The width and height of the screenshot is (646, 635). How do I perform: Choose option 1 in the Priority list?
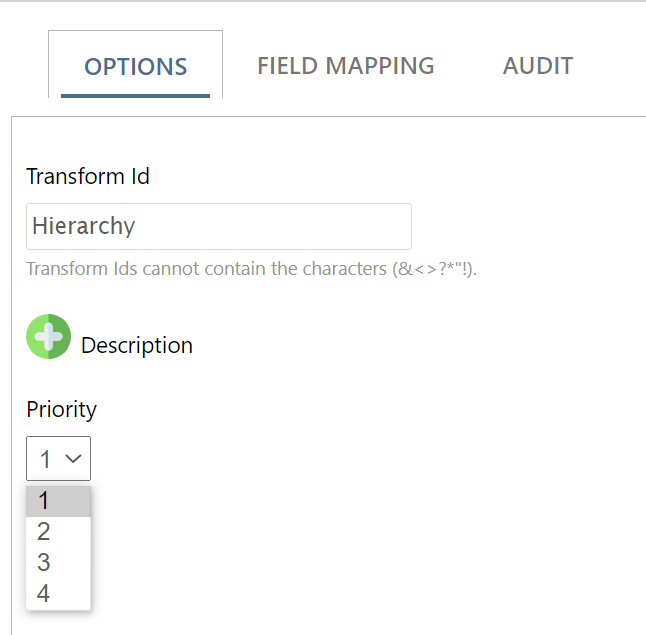[59, 501]
